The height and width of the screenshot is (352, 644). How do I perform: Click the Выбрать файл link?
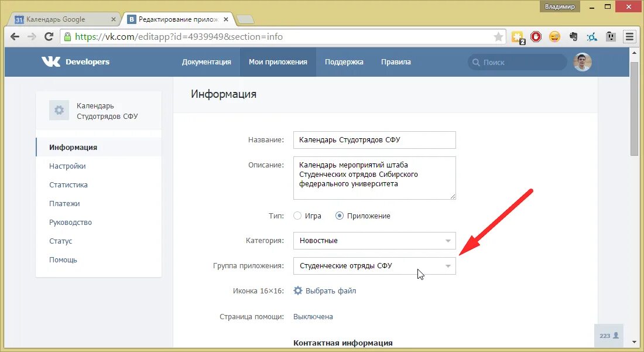point(331,291)
